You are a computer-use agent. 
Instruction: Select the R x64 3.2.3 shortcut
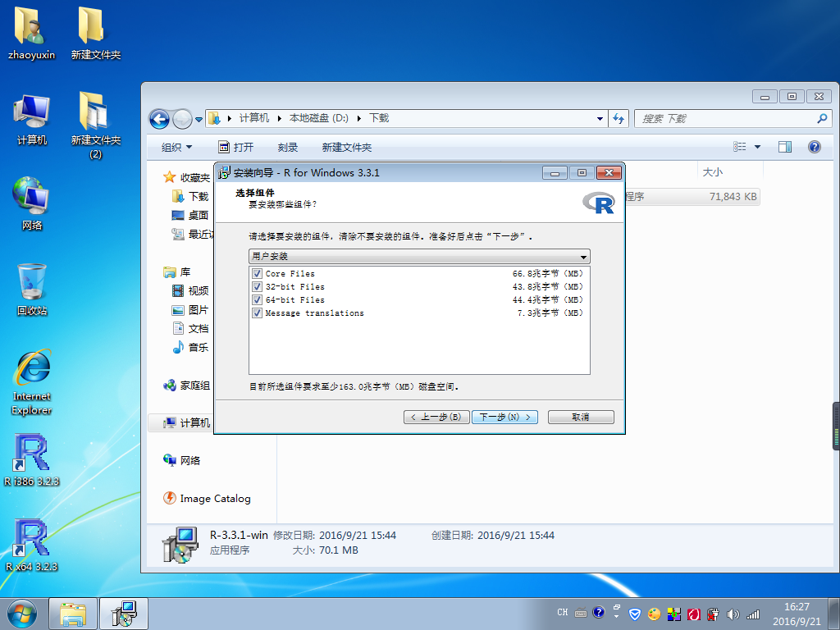pyautogui.click(x=32, y=545)
